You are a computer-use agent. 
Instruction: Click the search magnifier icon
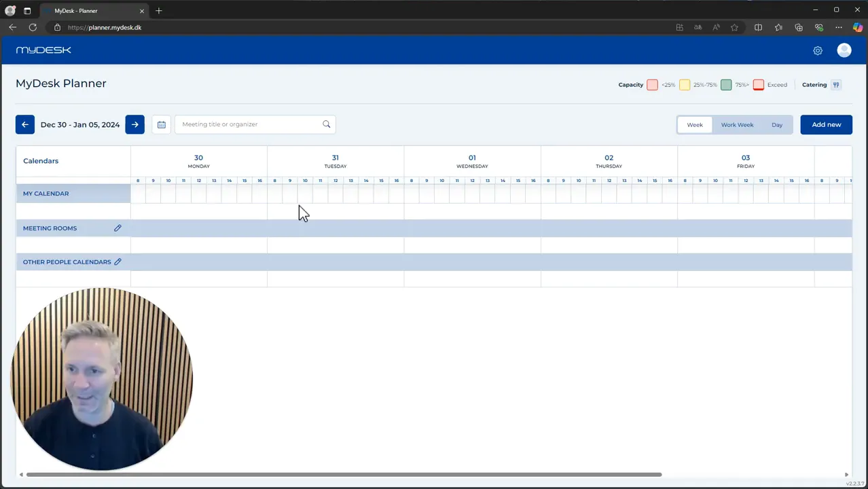tap(327, 124)
